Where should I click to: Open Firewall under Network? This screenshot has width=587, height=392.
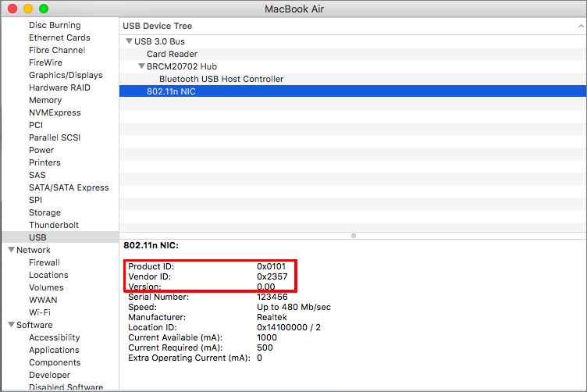(x=44, y=262)
